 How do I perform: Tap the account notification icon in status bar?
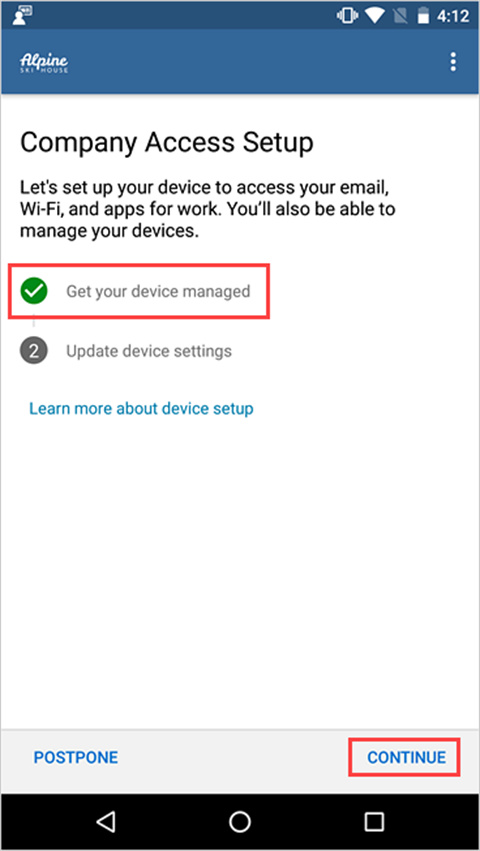pyautogui.click(x=22, y=15)
